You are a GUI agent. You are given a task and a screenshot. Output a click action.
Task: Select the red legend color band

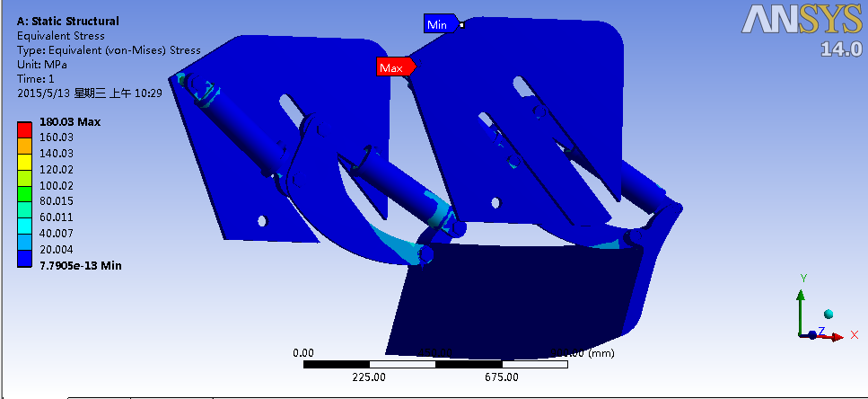[x=24, y=129]
